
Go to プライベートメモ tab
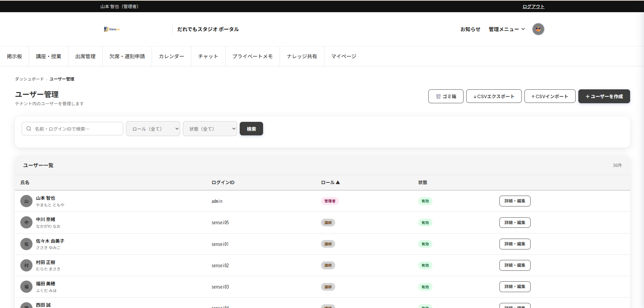pos(253,56)
